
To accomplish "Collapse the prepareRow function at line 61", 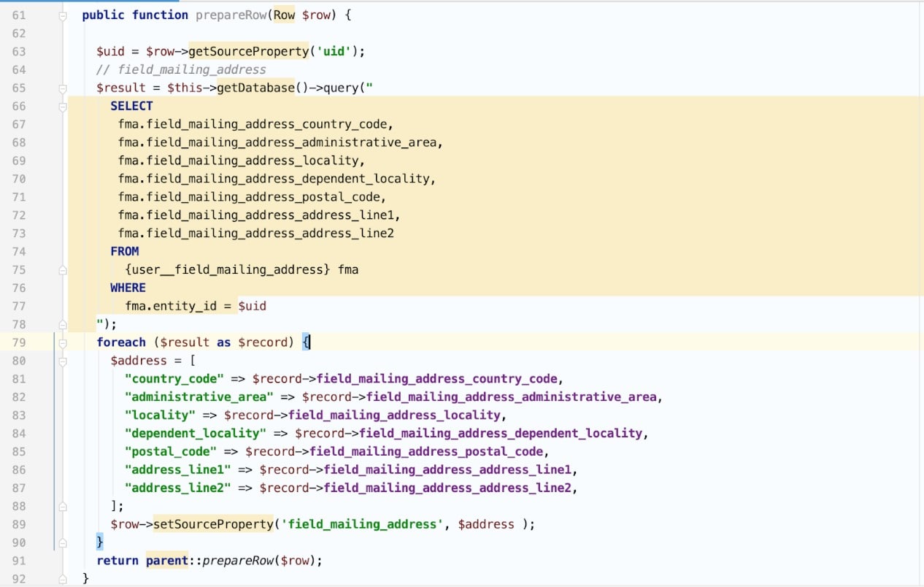I will pyautogui.click(x=63, y=15).
